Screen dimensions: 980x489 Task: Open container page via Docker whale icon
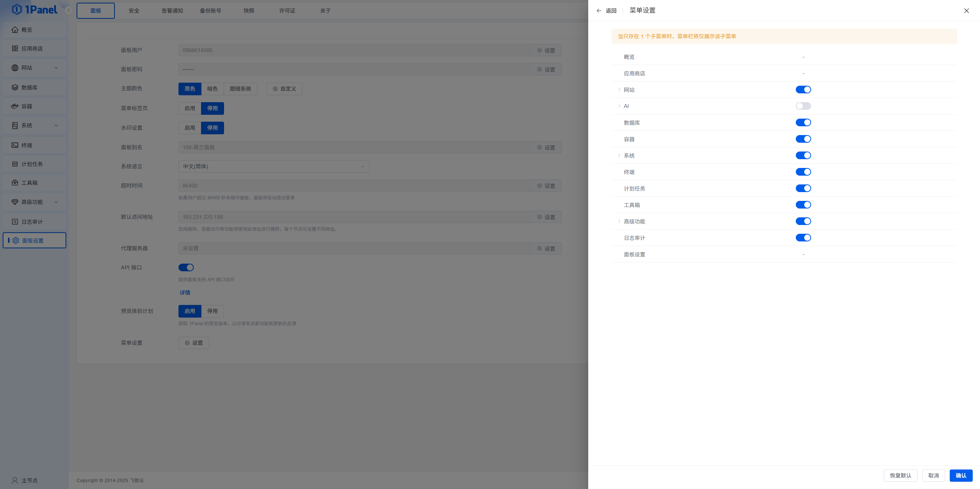coord(15,106)
